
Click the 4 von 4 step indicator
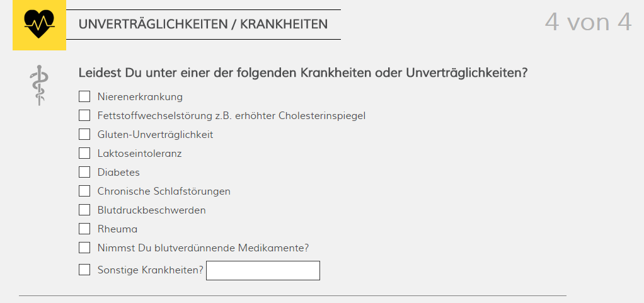click(x=588, y=22)
